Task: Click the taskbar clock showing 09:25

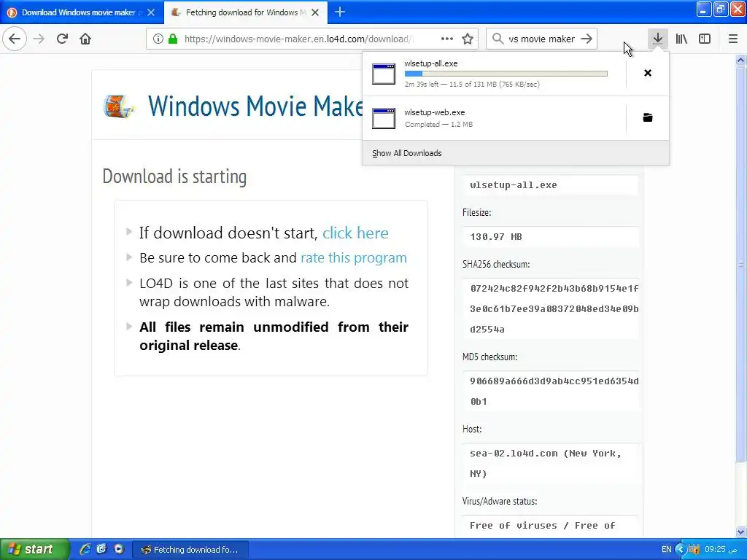Action: point(721,549)
